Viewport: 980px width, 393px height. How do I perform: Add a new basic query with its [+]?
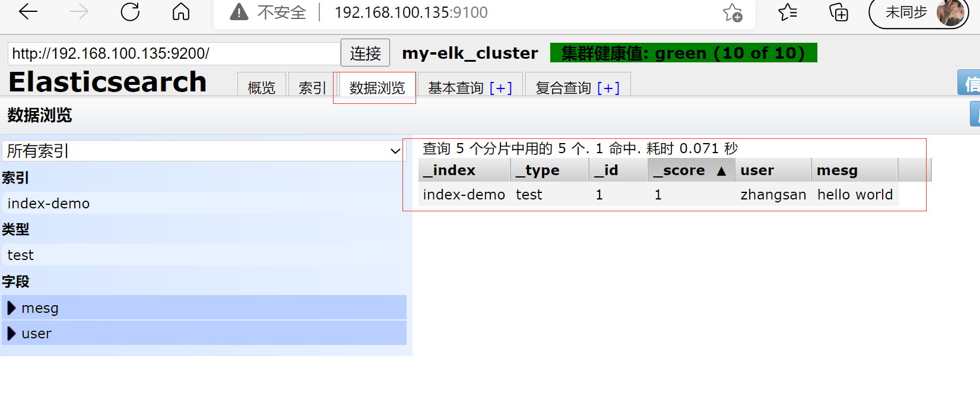[501, 88]
